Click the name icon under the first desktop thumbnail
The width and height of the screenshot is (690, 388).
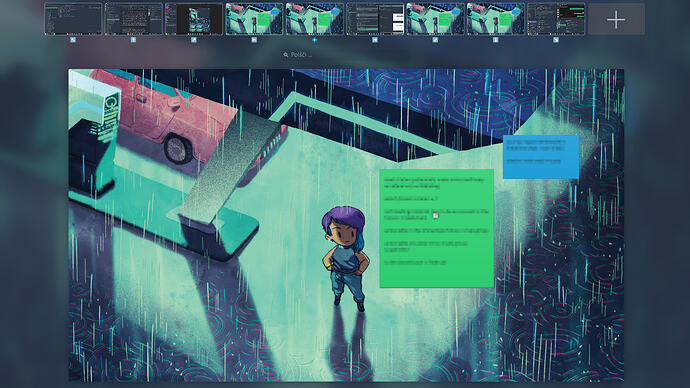coord(73,40)
